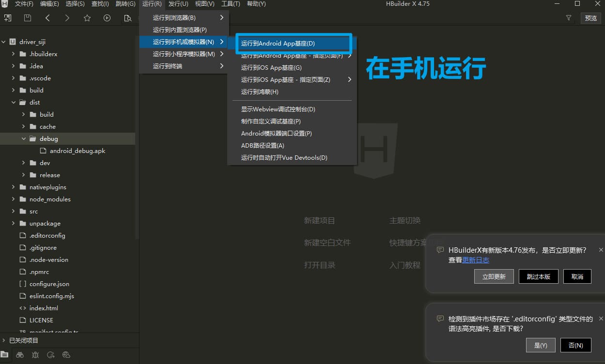The width and height of the screenshot is (605, 364).
Task: Collapse the dist folder
Action: pyautogui.click(x=13, y=103)
